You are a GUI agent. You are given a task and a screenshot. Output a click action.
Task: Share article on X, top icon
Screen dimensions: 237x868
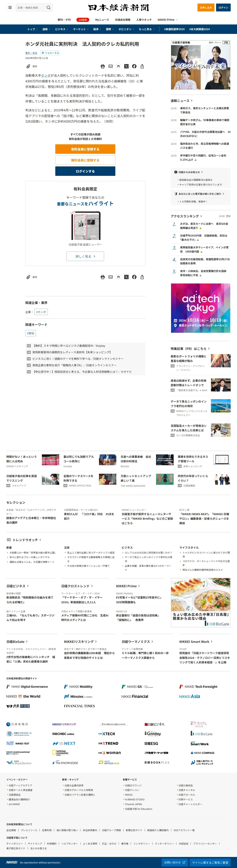[126, 66]
